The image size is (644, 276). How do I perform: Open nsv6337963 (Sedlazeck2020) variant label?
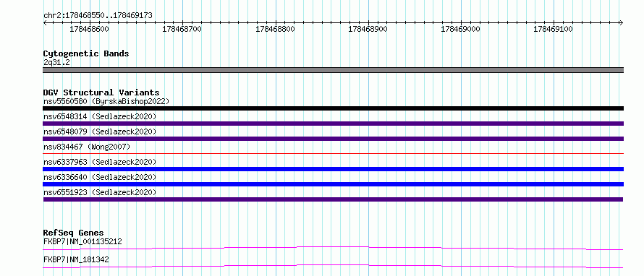click(x=100, y=162)
